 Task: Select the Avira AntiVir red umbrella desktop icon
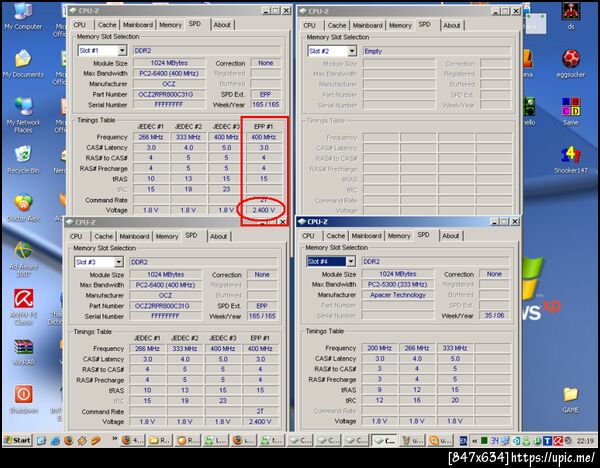coord(23,307)
